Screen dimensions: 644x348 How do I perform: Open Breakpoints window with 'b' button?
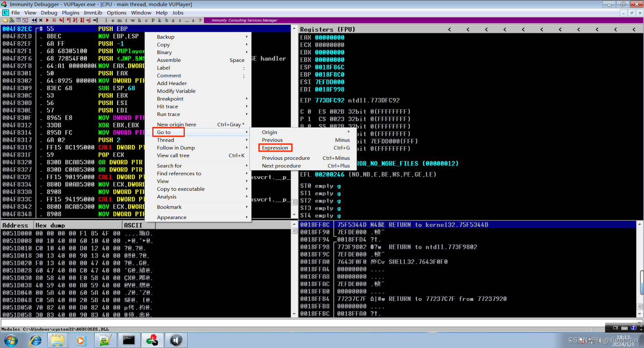(x=166, y=20)
